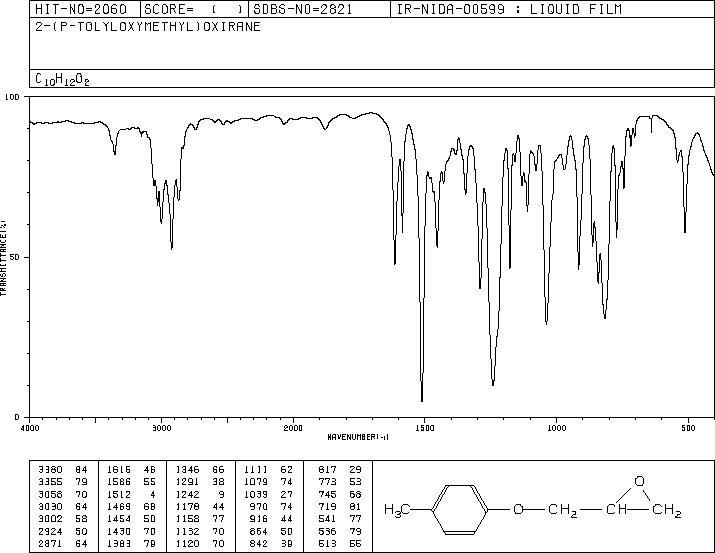
Task: Click the 1000 tick label on x-axis
Action: click(556, 428)
